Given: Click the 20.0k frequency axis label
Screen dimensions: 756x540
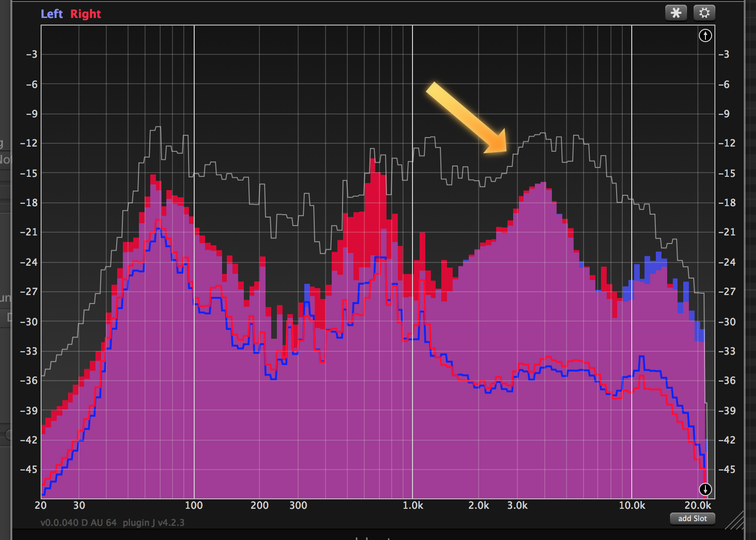Looking at the screenshot, I should coord(698,505).
